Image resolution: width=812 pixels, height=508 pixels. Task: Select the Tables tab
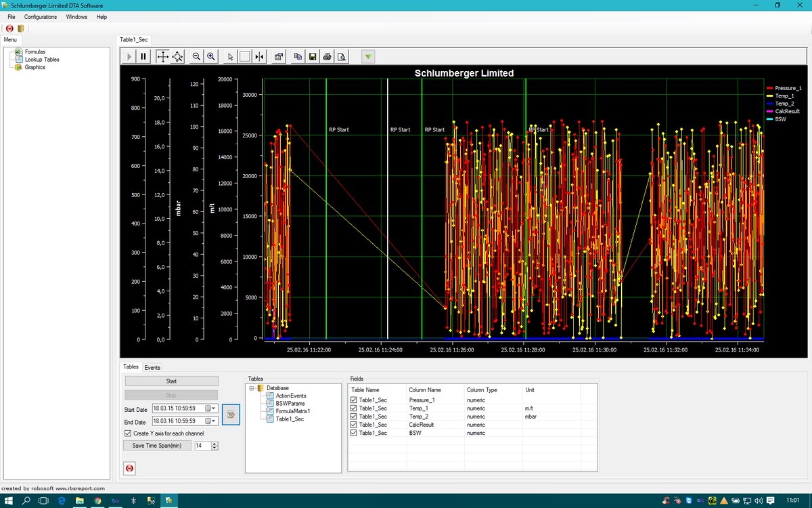click(131, 366)
